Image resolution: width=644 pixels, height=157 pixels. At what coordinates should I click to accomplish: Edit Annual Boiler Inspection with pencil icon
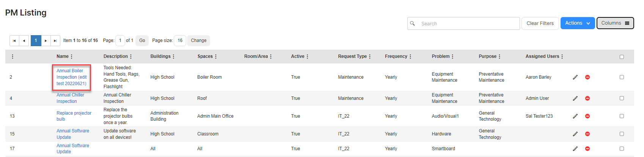click(575, 77)
